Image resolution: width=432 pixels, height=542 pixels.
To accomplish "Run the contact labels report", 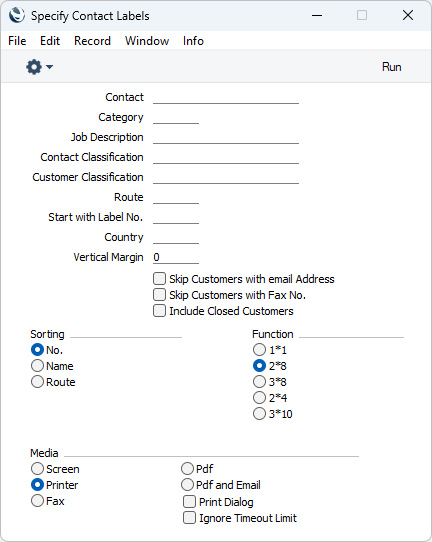I will 392,67.
